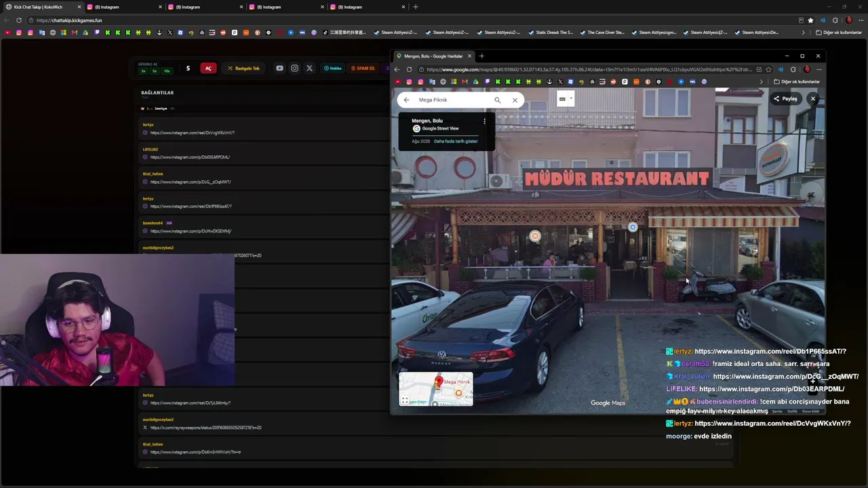This screenshot has width=868, height=488.
Task: Click the blue place pin in Street View
Action: point(633,227)
